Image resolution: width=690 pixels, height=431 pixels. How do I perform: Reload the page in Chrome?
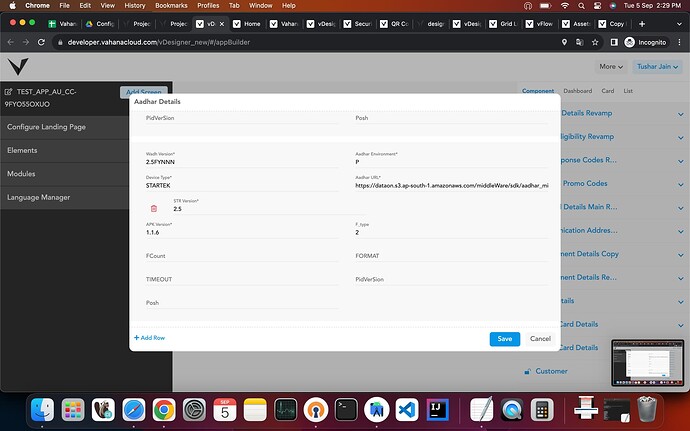[x=41, y=42]
